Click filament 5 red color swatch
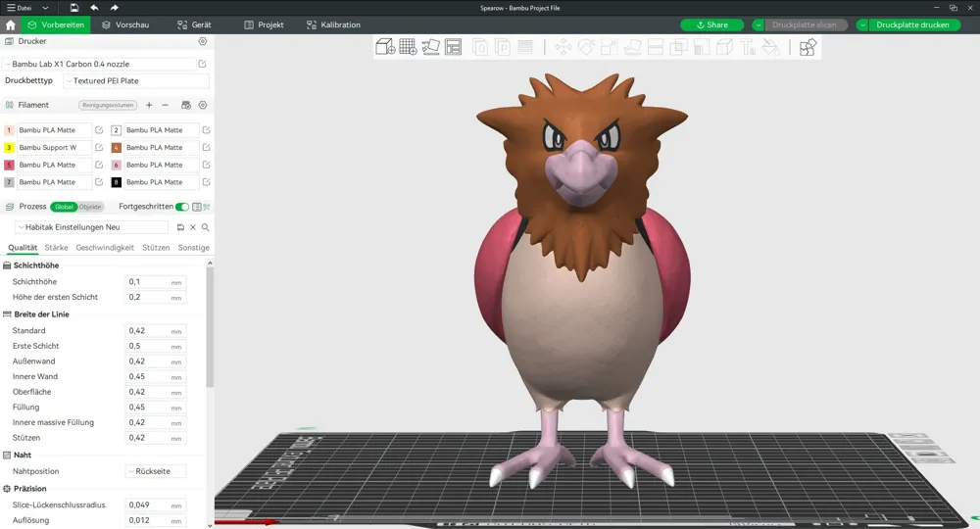Screen dimensions: 980x529 click(x=9, y=165)
